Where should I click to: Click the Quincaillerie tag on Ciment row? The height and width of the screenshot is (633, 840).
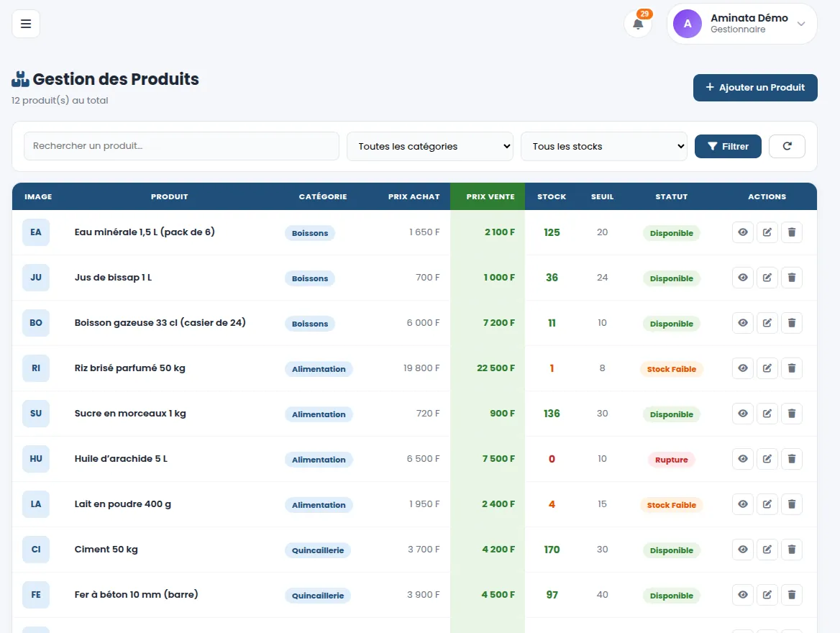[x=318, y=550]
